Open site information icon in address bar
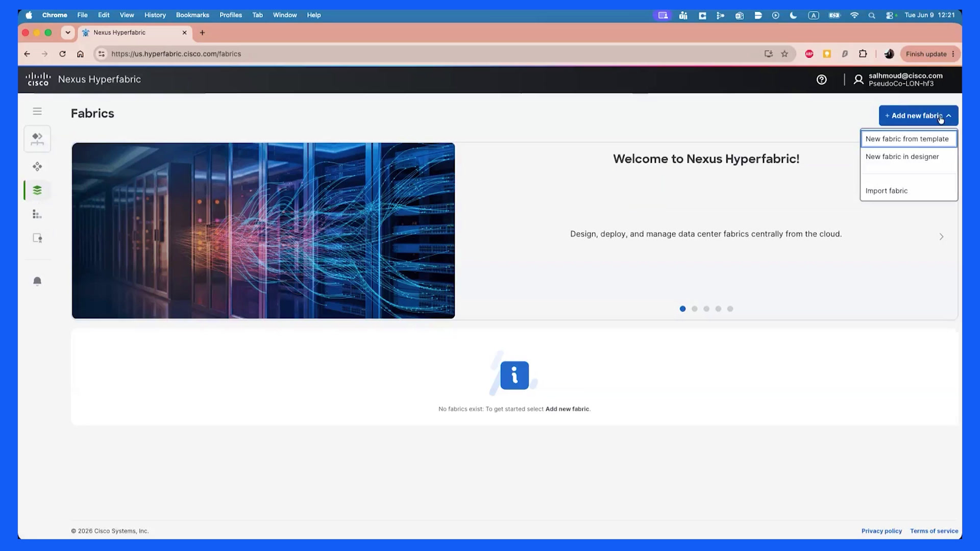Image resolution: width=980 pixels, height=551 pixels. pyautogui.click(x=102, y=54)
